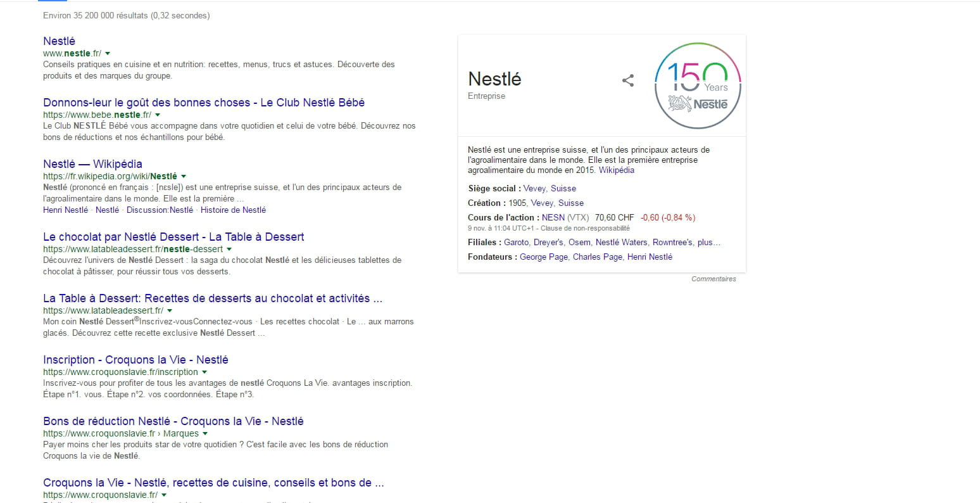Click Vevey, Suisse link beside Siège social
Image resolution: width=980 pixels, height=503 pixels.
tap(550, 189)
